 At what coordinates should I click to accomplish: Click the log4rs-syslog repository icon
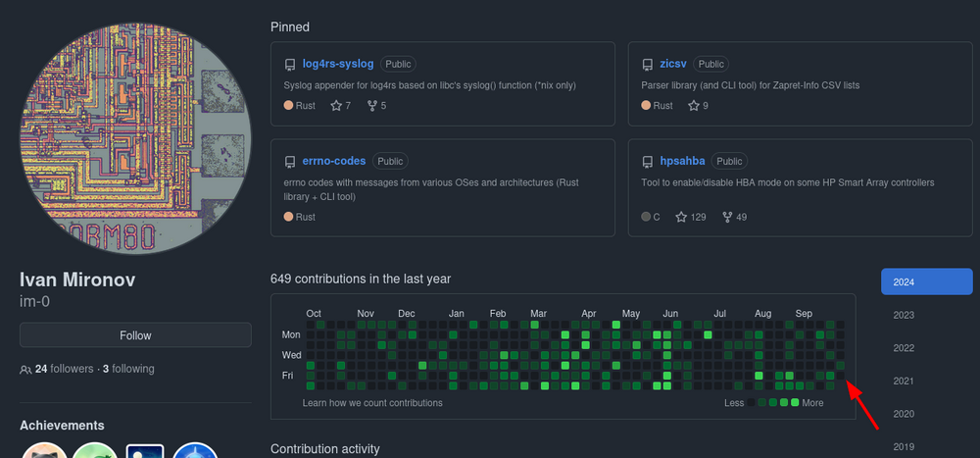[289, 65]
